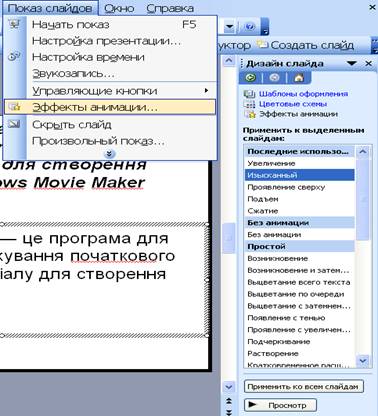Screen dimensions: 378x416
Task: Select Выцветание с затемнением scheme
Action: (300, 306)
